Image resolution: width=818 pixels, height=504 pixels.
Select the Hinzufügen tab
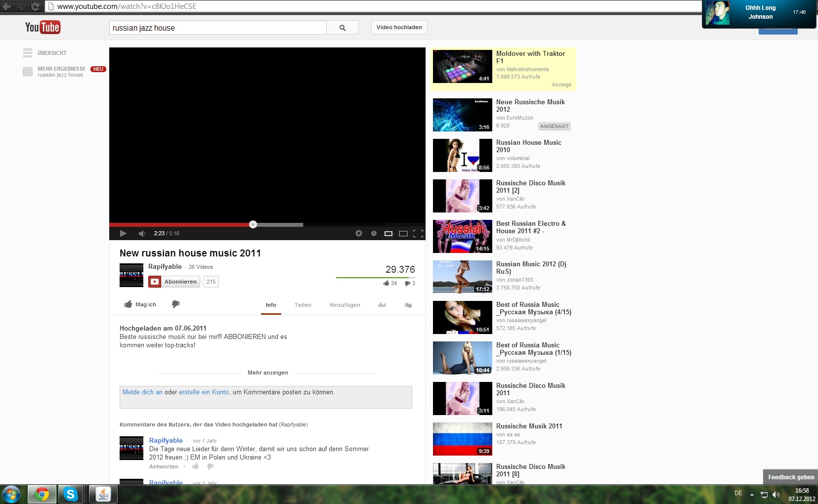pos(345,305)
